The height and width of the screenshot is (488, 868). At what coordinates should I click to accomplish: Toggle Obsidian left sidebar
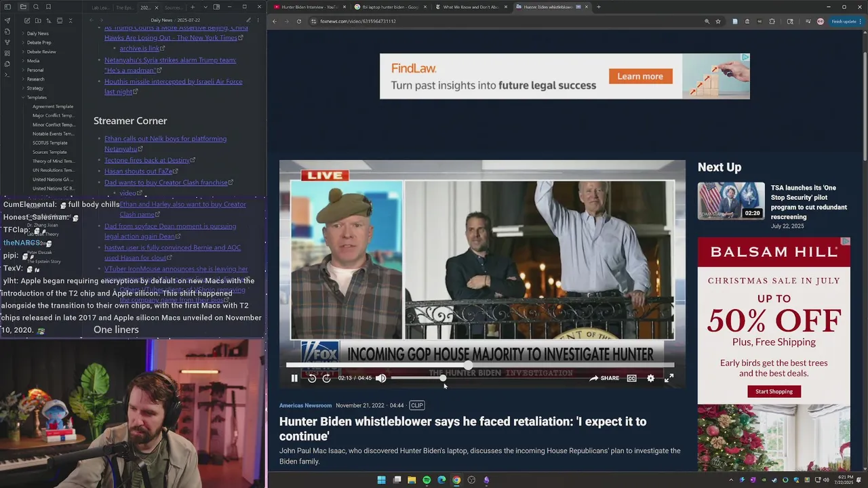(x=7, y=7)
